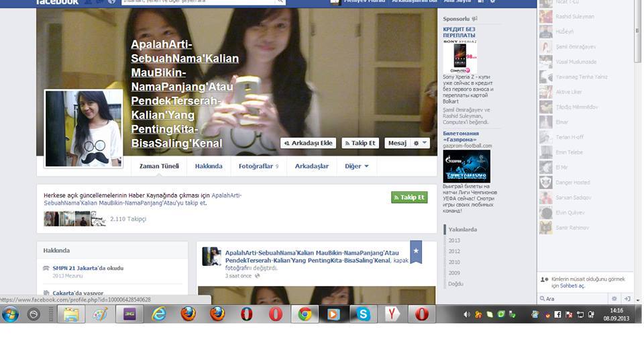The height and width of the screenshot is (362, 644).
Task: Open Windows Explorer folder in taskbar
Action: [71, 315]
